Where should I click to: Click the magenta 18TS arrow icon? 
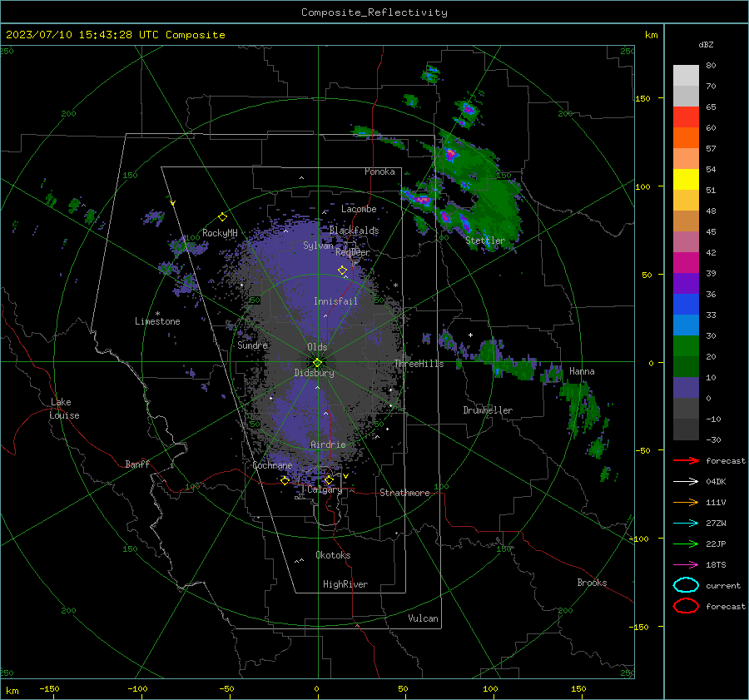(686, 565)
